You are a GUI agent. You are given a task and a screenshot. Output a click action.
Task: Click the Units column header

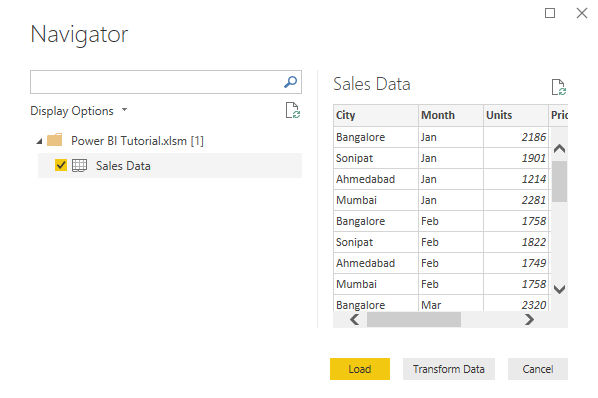(516, 115)
